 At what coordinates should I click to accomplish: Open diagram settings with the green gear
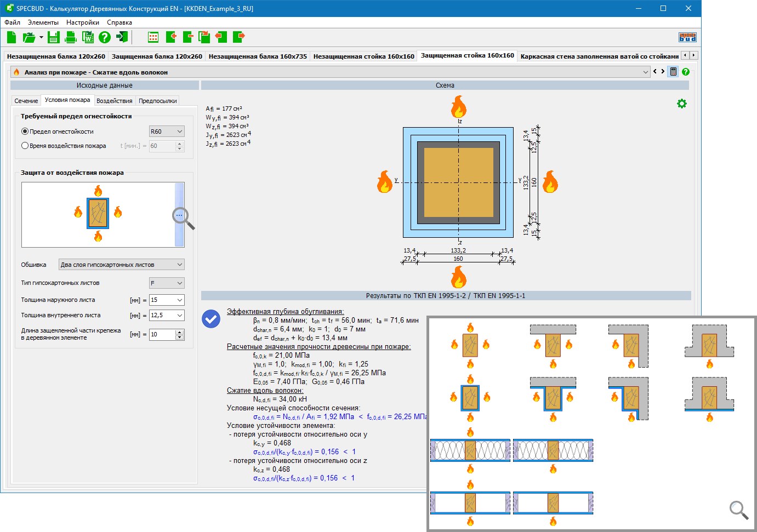(x=681, y=104)
